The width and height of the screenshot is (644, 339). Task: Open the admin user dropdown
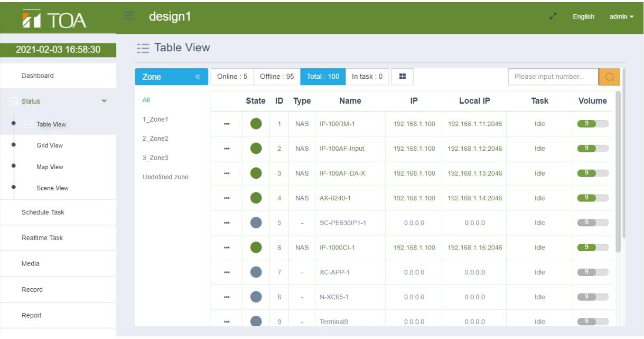tap(621, 17)
